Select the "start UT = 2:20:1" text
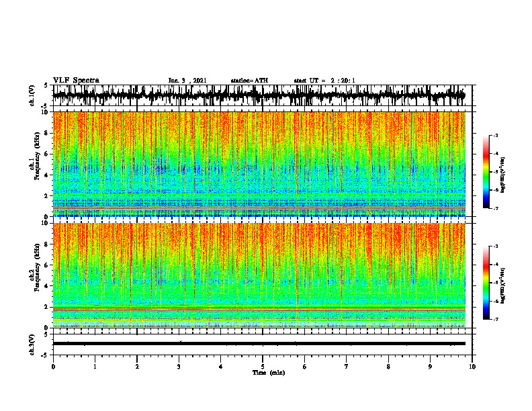The width and height of the screenshot is (532, 411). [324, 81]
